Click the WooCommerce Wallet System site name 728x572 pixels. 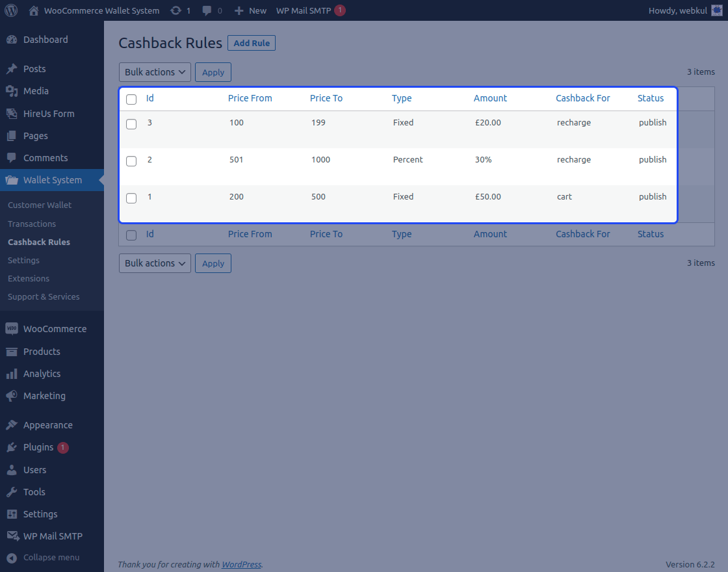pyautogui.click(x=101, y=10)
